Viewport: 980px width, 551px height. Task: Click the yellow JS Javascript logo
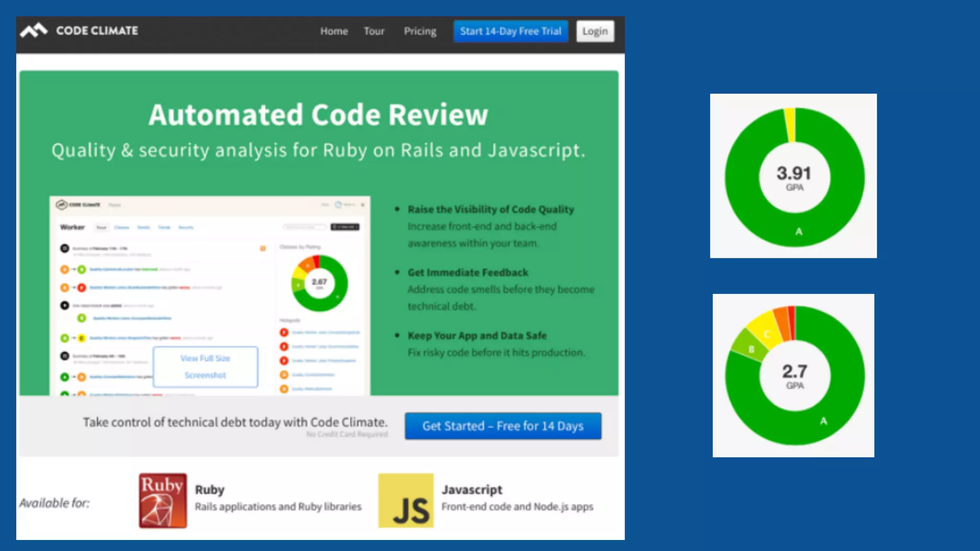pyautogui.click(x=406, y=501)
